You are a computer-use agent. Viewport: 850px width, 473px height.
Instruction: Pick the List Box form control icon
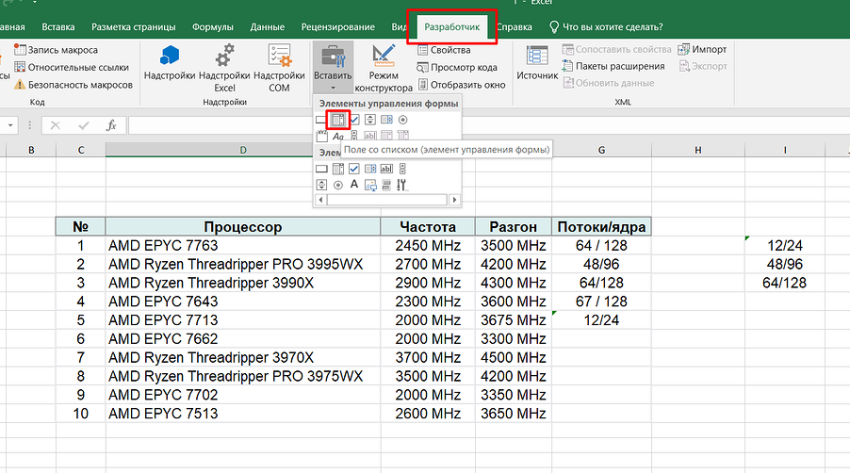tap(386, 120)
